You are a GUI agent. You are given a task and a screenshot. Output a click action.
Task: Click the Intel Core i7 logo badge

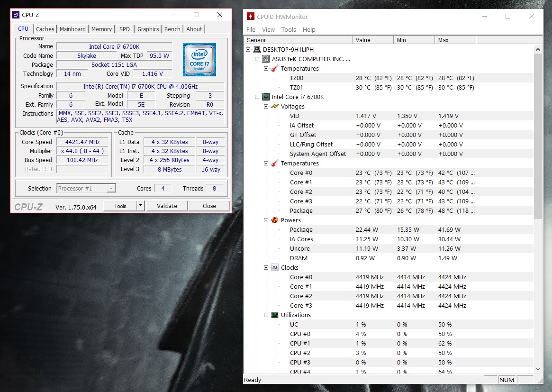(x=199, y=60)
